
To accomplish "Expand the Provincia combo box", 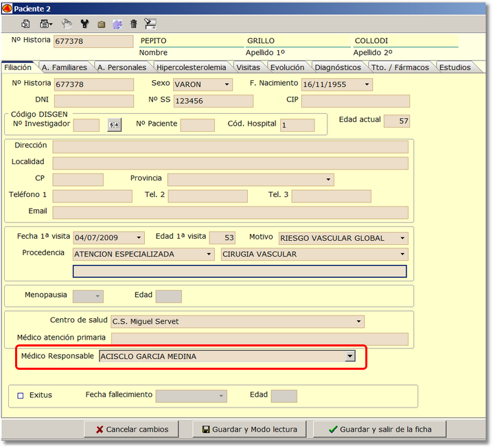I will click(328, 179).
